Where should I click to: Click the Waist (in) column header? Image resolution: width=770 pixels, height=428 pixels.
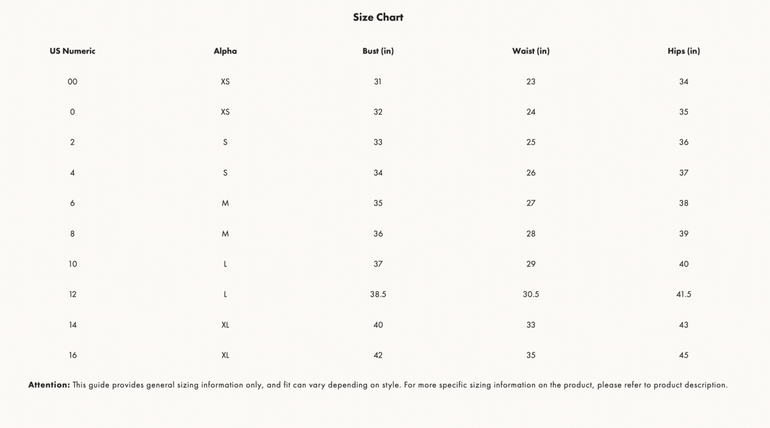point(531,51)
